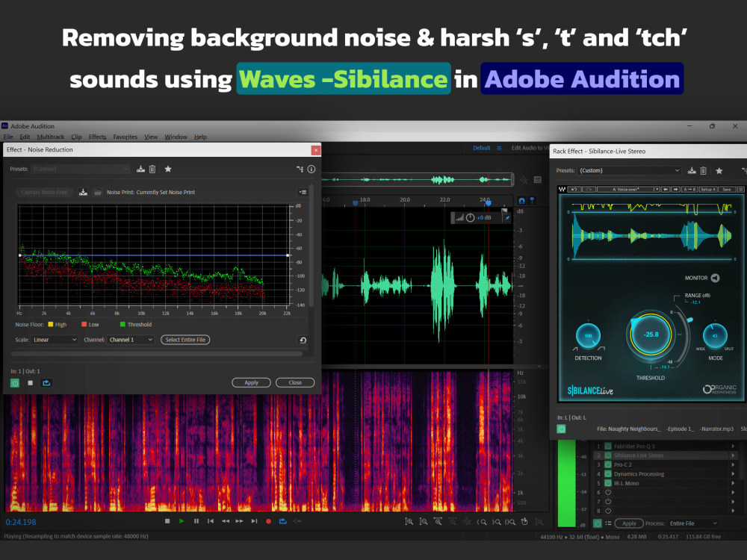This screenshot has width=747, height=560.
Task: Click Apply in the effects rack
Action: coord(629,523)
